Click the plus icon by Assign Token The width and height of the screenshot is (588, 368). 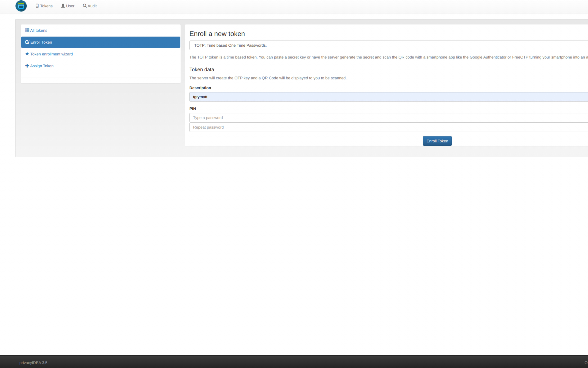[27, 66]
